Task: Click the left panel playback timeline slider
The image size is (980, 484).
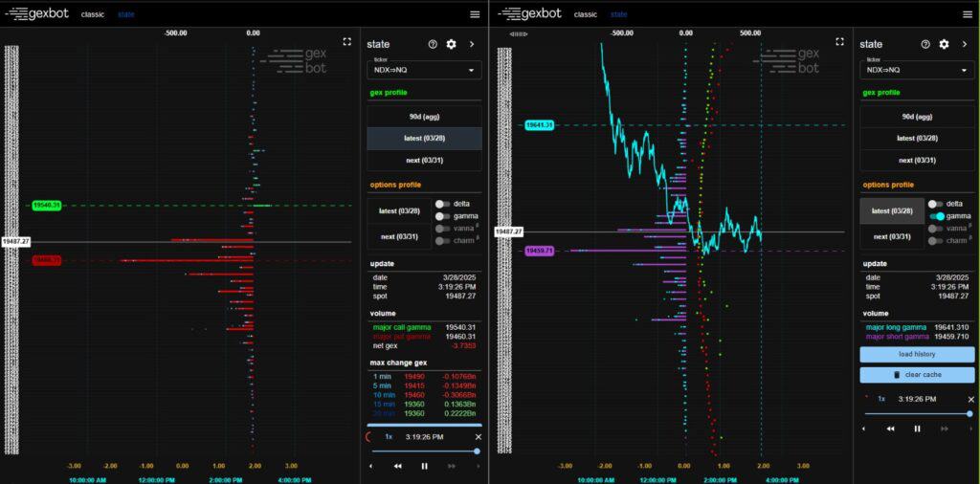Action: (x=424, y=451)
